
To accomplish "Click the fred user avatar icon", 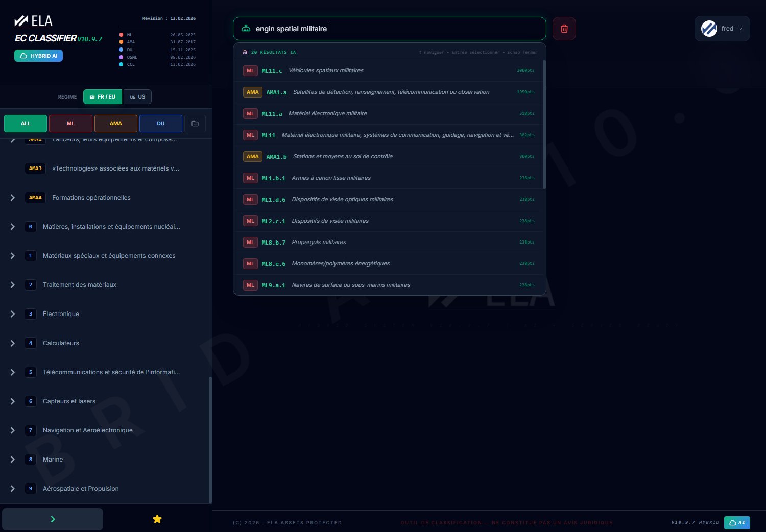I will (709, 29).
